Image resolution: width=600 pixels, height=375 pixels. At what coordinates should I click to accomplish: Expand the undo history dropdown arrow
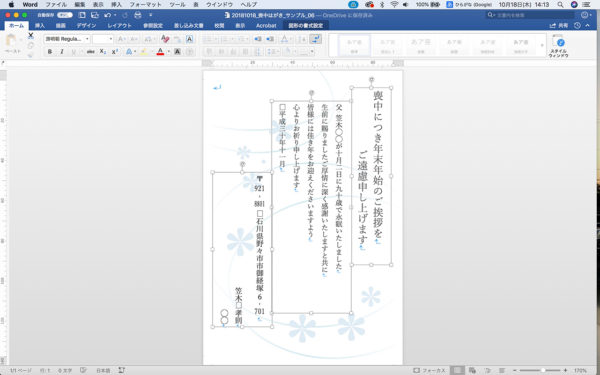click(x=115, y=15)
